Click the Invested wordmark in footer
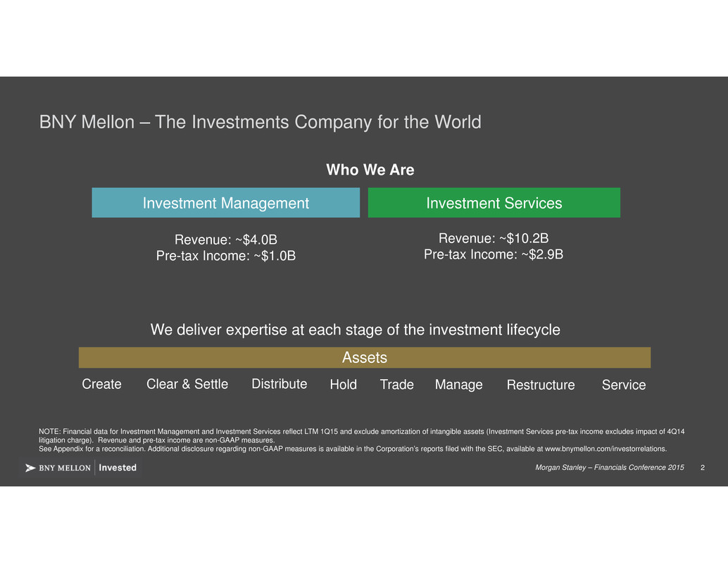Screen dimensions: 728x563 [x=118, y=468]
